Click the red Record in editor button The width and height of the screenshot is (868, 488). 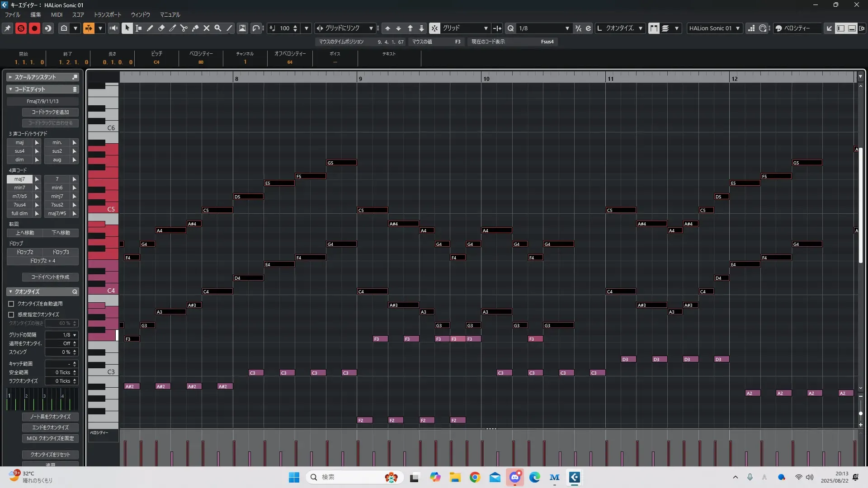[x=34, y=28]
